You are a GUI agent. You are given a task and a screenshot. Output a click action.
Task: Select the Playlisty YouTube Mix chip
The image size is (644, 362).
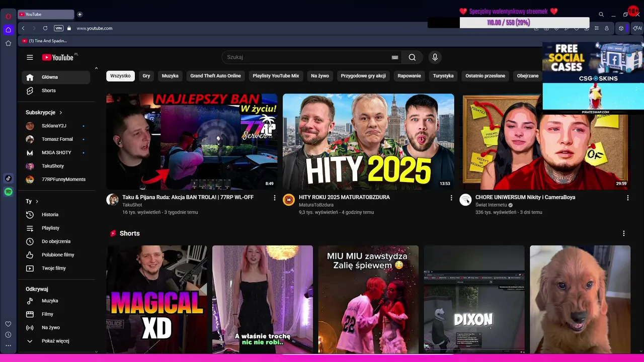[x=276, y=76]
